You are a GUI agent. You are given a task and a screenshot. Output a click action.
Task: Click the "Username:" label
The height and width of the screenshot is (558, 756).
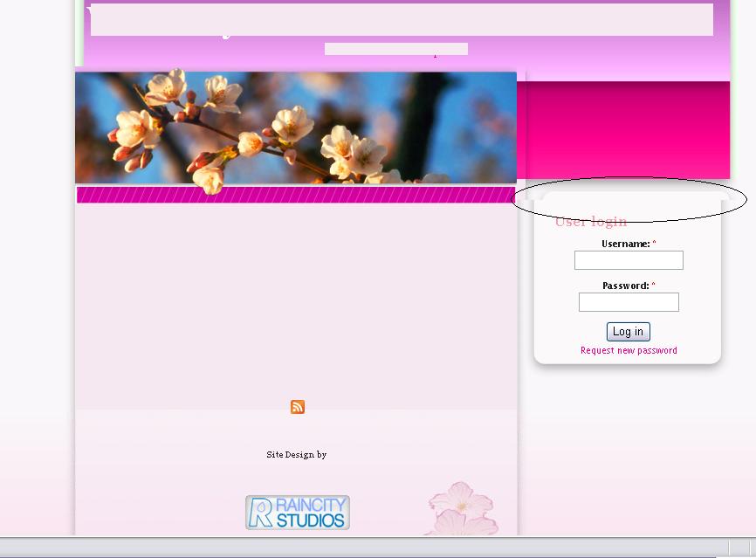tap(626, 244)
